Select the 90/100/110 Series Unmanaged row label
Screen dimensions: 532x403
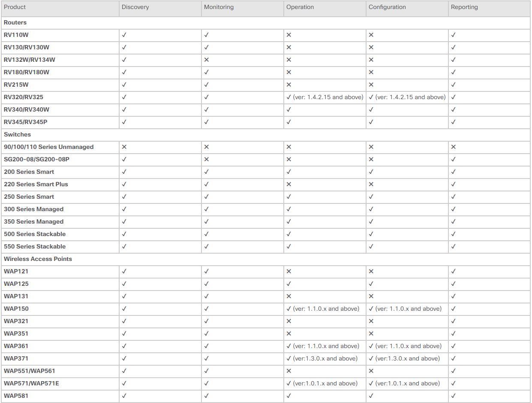(x=48, y=147)
